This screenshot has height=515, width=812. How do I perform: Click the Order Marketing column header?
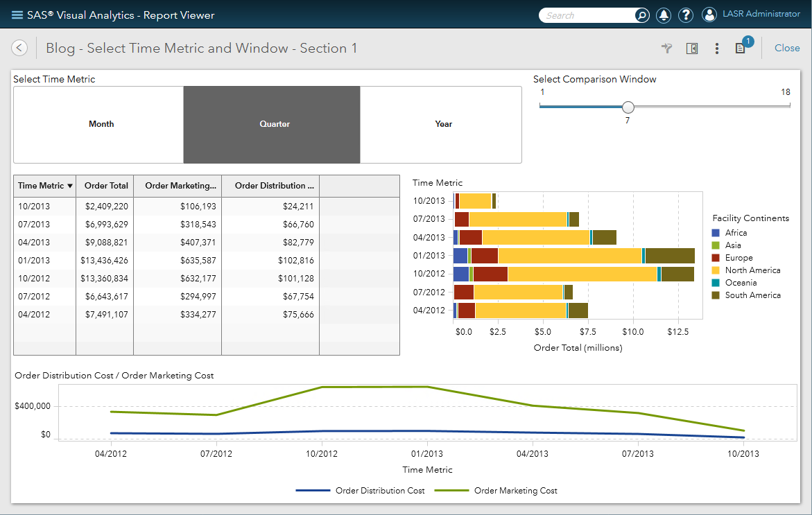(x=180, y=186)
